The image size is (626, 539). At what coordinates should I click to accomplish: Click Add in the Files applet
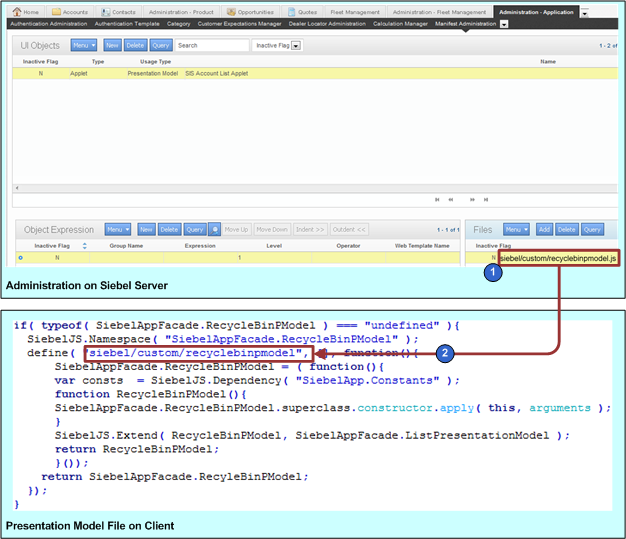tap(544, 230)
